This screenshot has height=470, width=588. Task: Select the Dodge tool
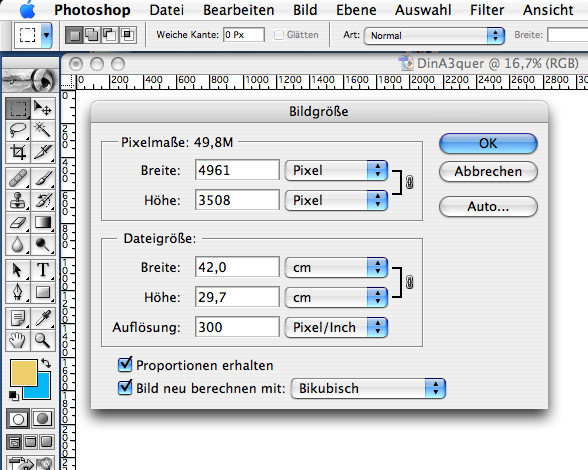42,245
